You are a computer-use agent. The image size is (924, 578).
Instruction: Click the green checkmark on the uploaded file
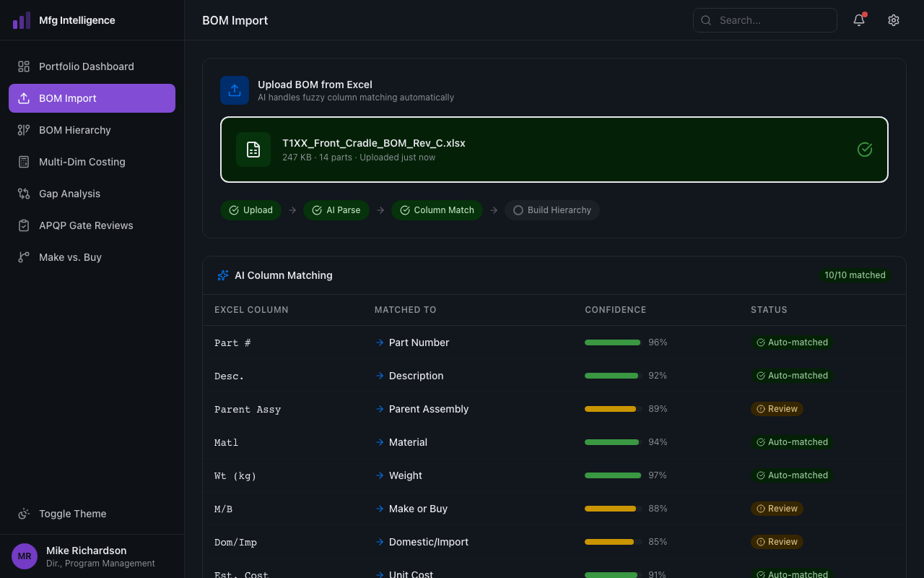865,150
